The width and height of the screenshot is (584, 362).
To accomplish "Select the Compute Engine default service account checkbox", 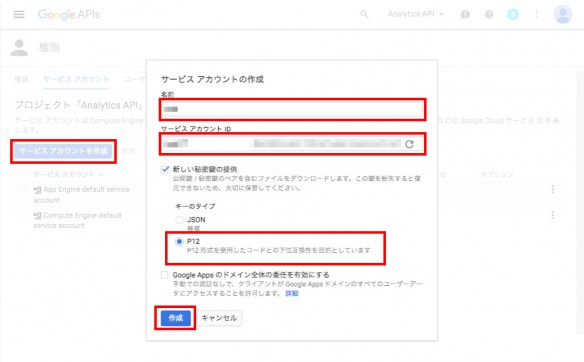I will [x=23, y=215].
